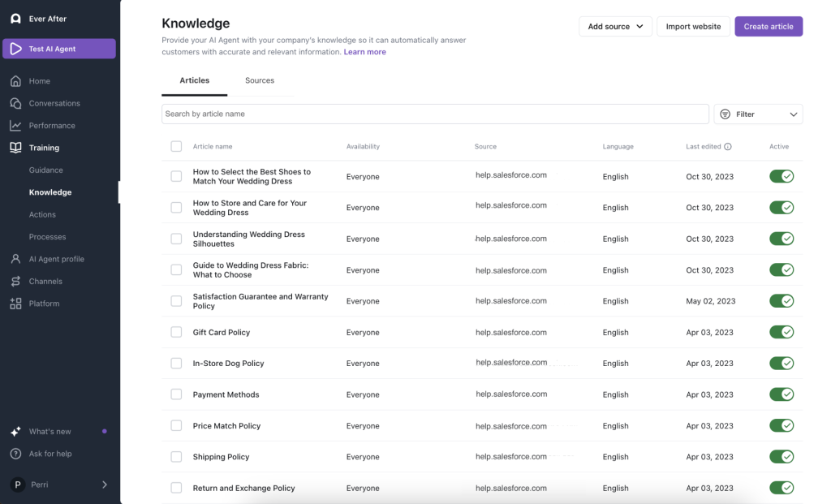Select the Articles tab
Viewport: 831px width, 504px height.
point(194,80)
